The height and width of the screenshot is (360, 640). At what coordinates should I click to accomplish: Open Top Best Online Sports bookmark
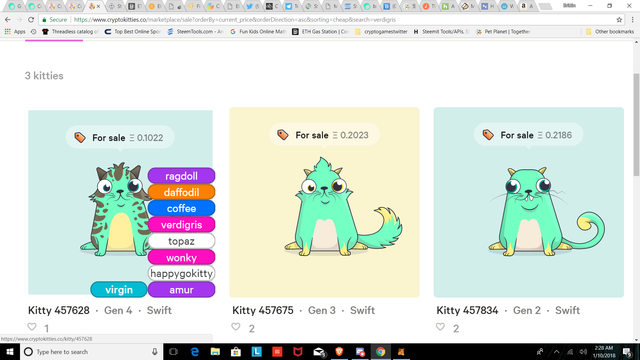click(x=133, y=31)
